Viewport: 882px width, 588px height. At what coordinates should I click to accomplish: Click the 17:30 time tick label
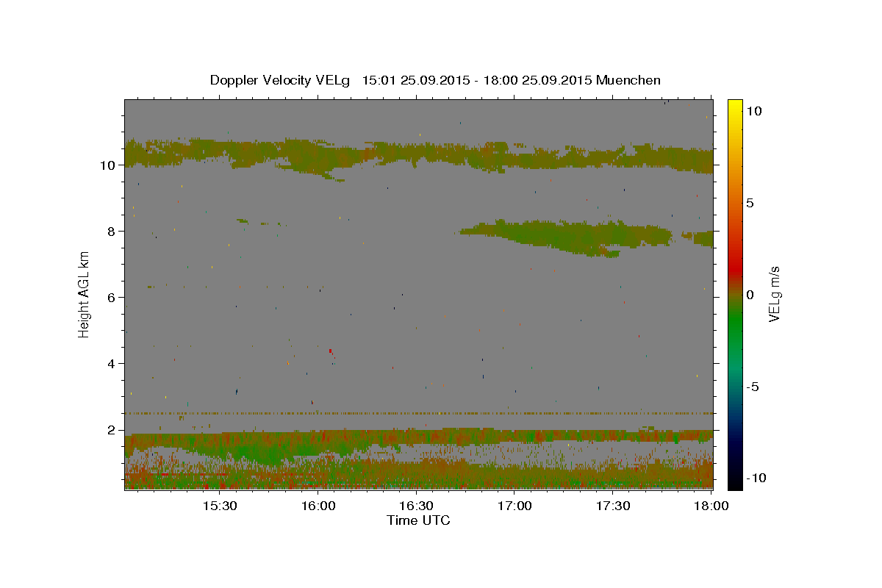[613, 506]
